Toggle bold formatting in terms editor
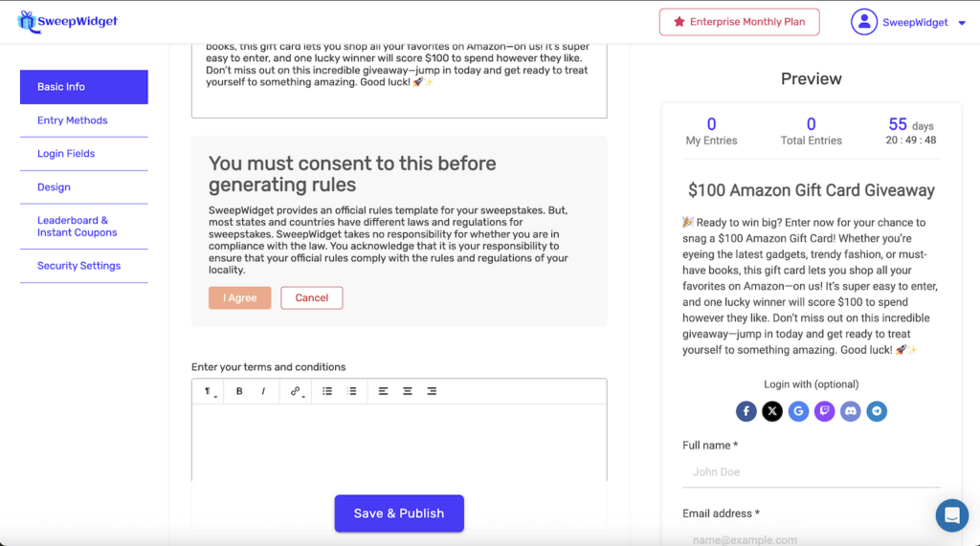 tap(239, 391)
